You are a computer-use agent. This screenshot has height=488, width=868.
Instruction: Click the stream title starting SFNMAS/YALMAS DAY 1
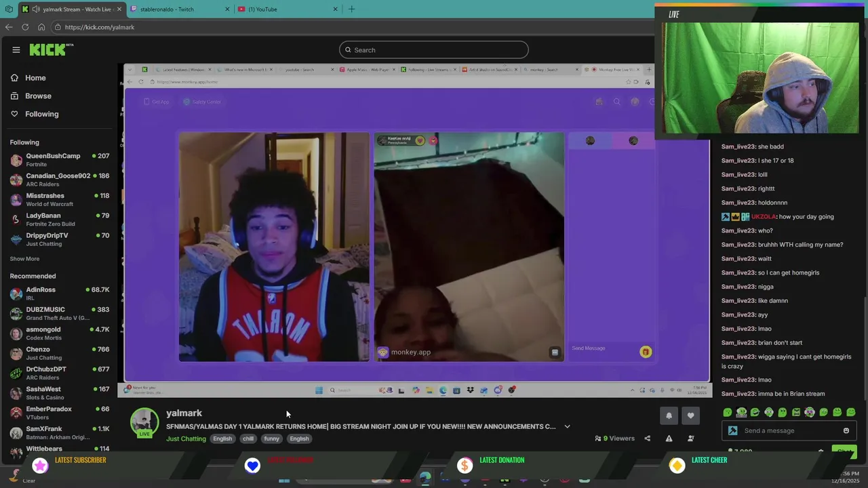(361, 426)
